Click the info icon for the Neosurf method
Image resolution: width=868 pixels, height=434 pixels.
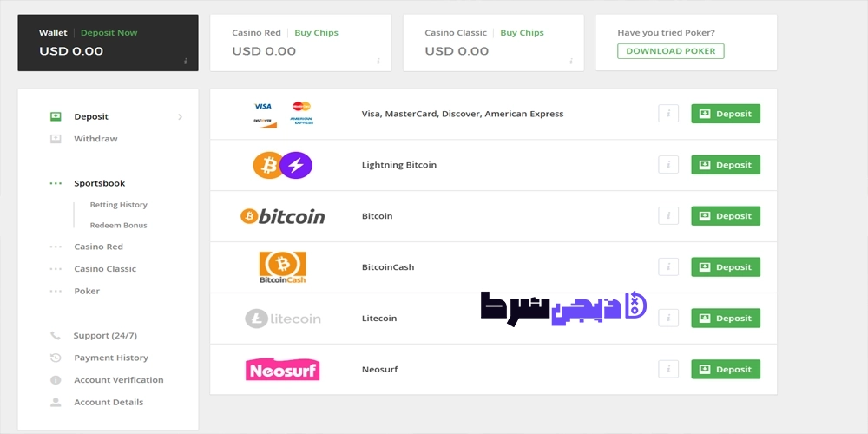[668, 369]
